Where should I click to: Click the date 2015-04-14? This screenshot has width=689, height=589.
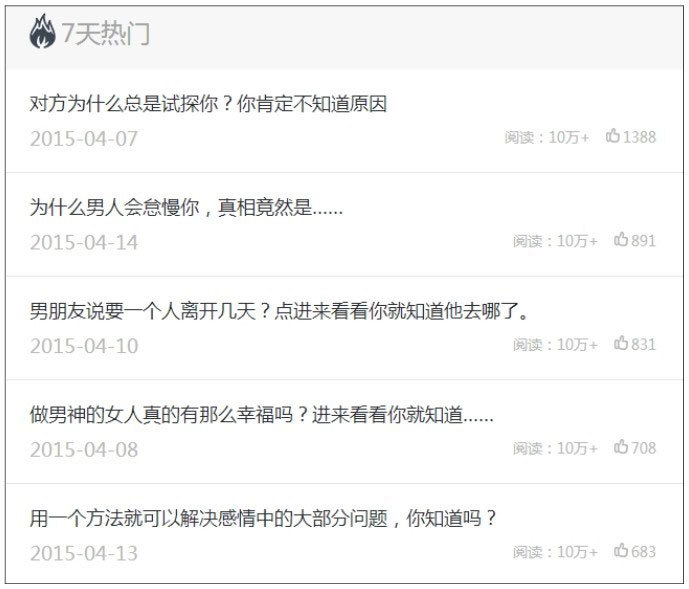(x=84, y=243)
